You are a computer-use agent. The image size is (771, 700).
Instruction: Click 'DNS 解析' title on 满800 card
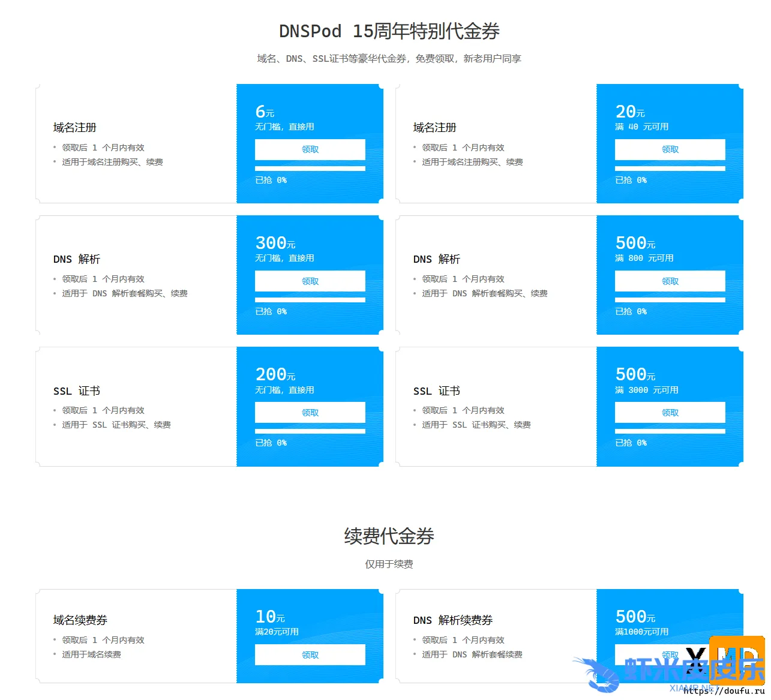pos(437,259)
